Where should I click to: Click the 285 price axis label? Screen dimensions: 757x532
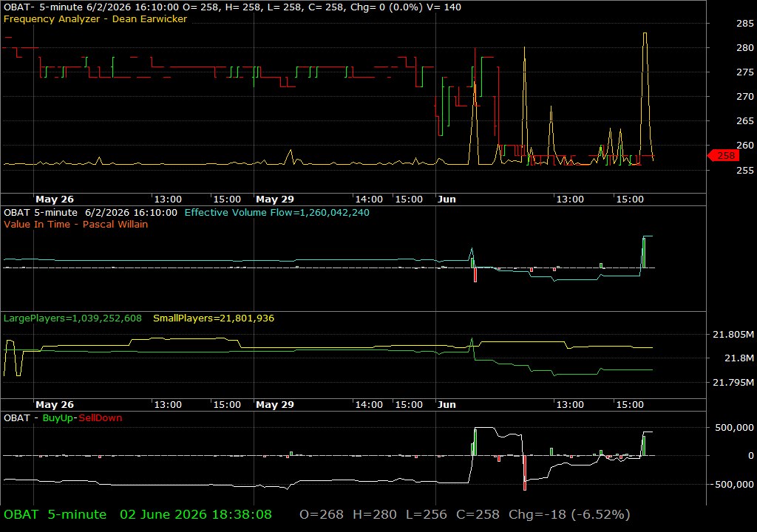(x=745, y=23)
